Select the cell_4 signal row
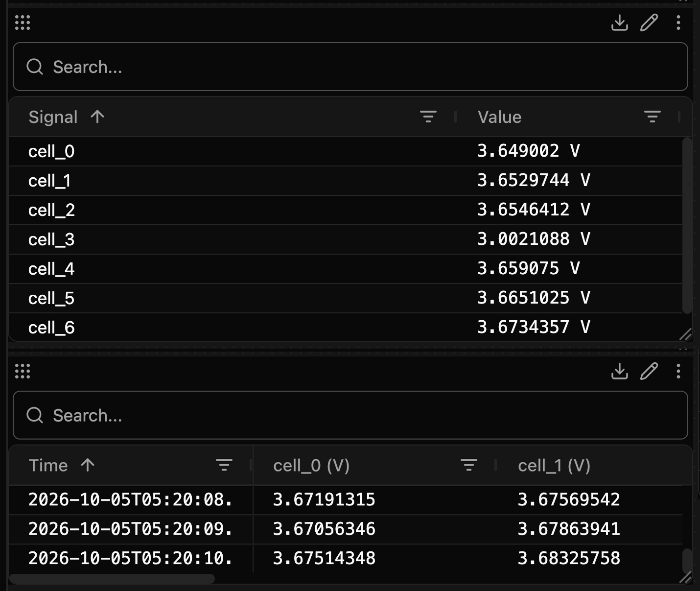Viewport: 700px width, 591px height. [345, 269]
